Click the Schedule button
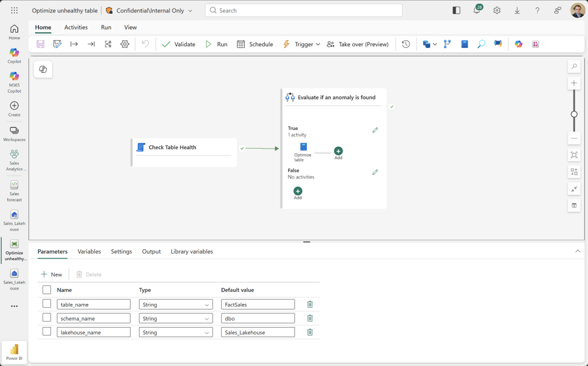Viewport: 588px width, 366px height. click(x=255, y=44)
